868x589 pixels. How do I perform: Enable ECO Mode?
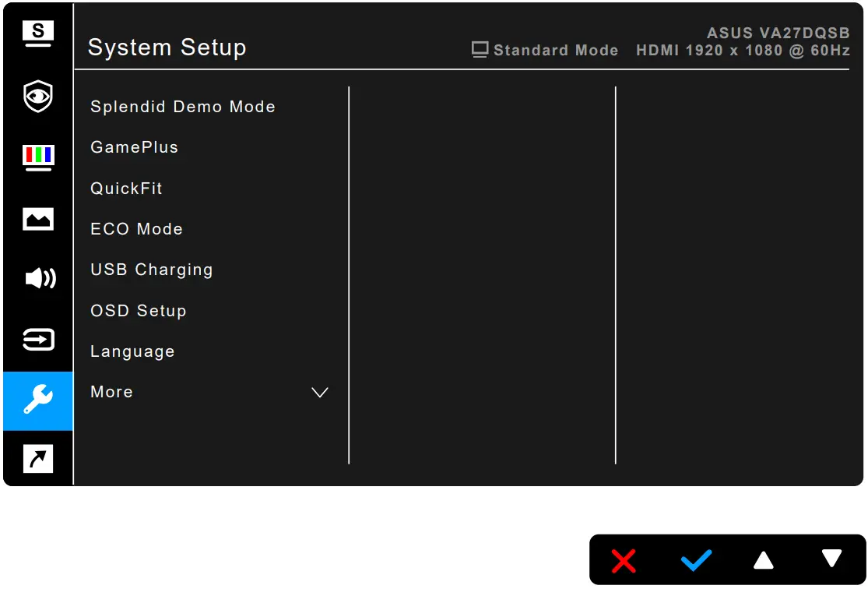pyautogui.click(x=136, y=228)
